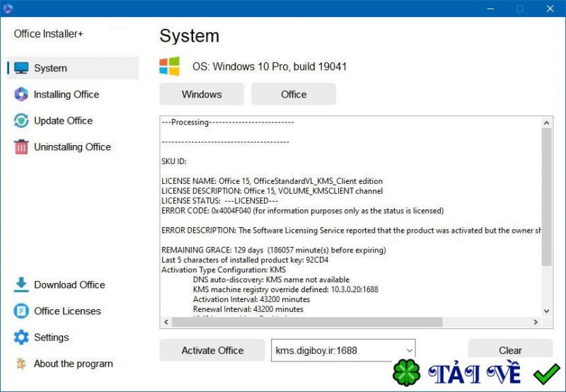Click the log scroll down arrow
The width and height of the screenshot is (566, 392).
tap(546, 311)
